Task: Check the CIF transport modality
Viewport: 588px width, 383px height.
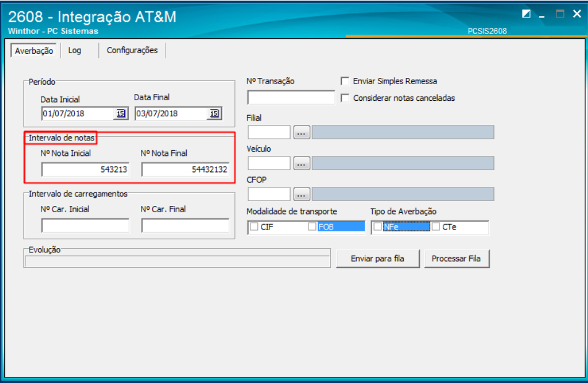Action: [254, 226]
